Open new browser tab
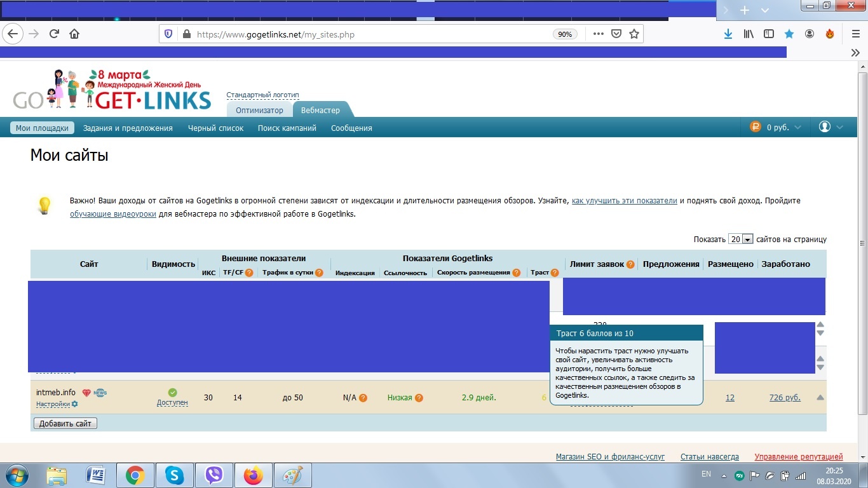 [745, 10]
